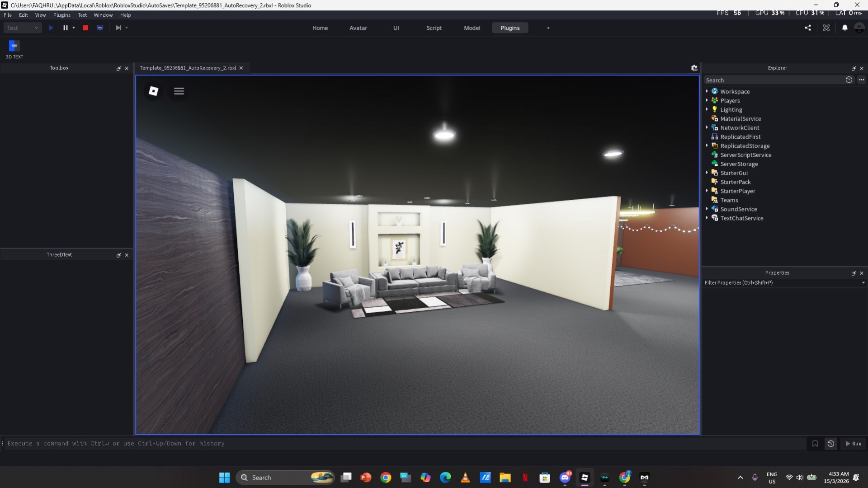Image resolution: width=868 pixels, height=488 pixels.
Task: Undock the ThreeDText panel
Action: click(119, 255)
